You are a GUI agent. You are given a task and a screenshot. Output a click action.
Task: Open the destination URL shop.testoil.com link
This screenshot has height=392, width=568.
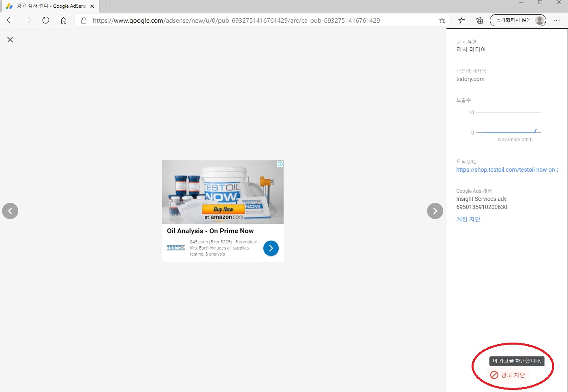pyautogui.click(x=507, y=170)
